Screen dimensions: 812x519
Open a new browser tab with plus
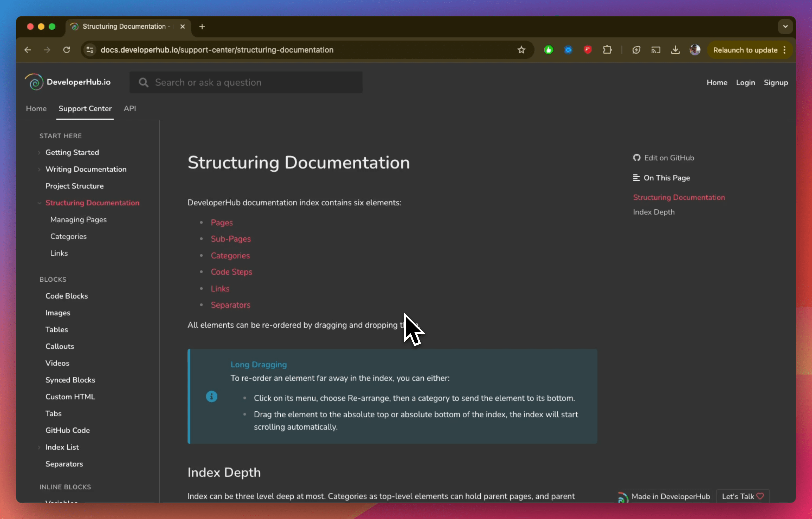click(202, 26)
